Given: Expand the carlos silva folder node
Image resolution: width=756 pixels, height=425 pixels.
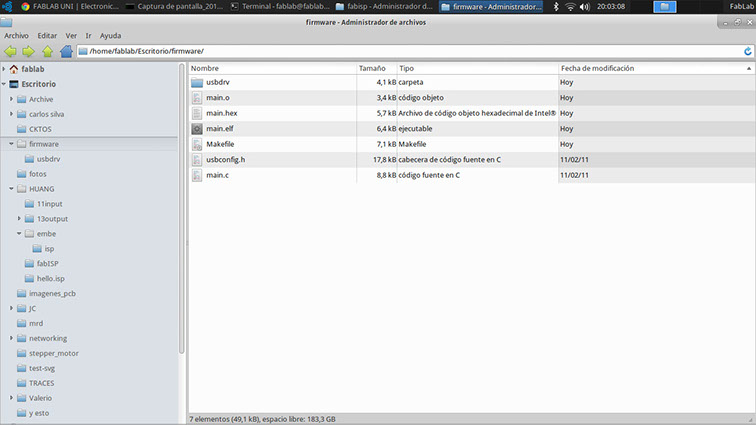Looking at the screenshot, I should [x=12, y=114].
